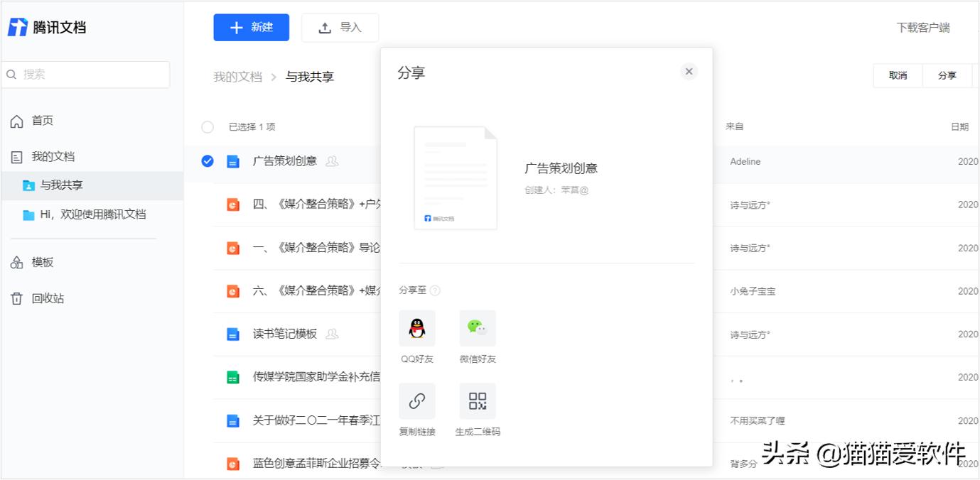This screenshot has width=980, height=480.
Task: Click the search input field
Action: [85, 75]
